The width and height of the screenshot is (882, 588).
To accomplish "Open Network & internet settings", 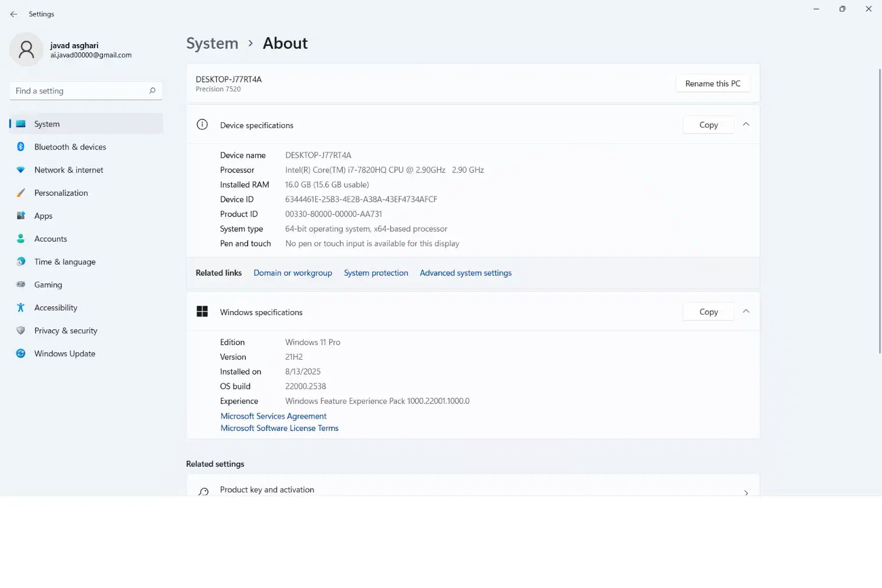I will tap(69, 170).
